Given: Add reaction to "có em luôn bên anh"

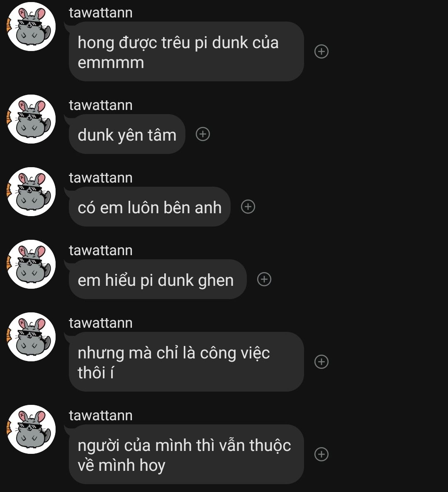Looking at the screenshot, I should pos(248,207).
